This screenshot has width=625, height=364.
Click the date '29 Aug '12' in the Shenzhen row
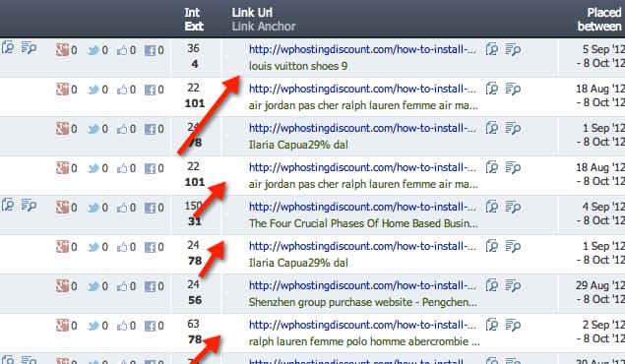[x=600, y=285]
